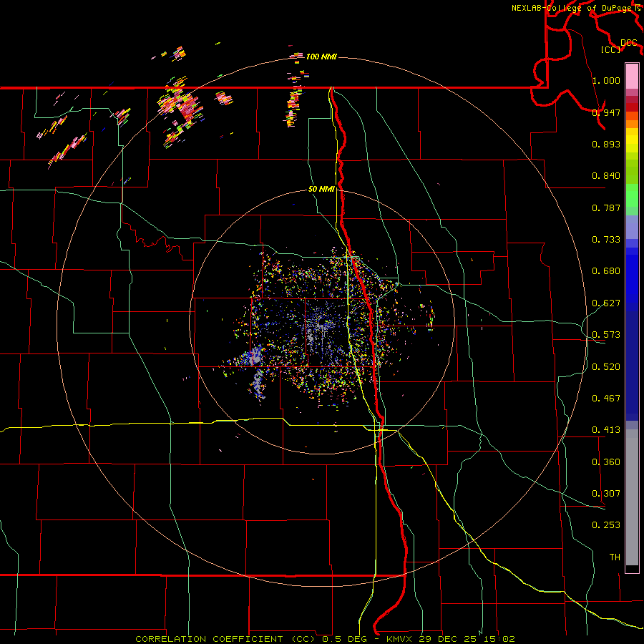Select the 0.307 legend label
This screenshot has width=644, height=644.
(x=606, y=494)
